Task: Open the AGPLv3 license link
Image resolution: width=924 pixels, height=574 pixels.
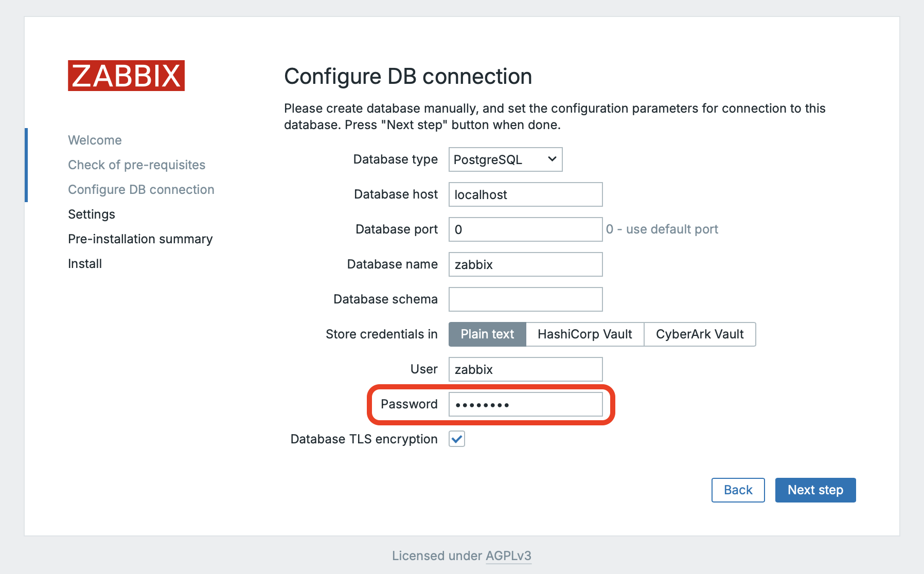Action: 508,556
